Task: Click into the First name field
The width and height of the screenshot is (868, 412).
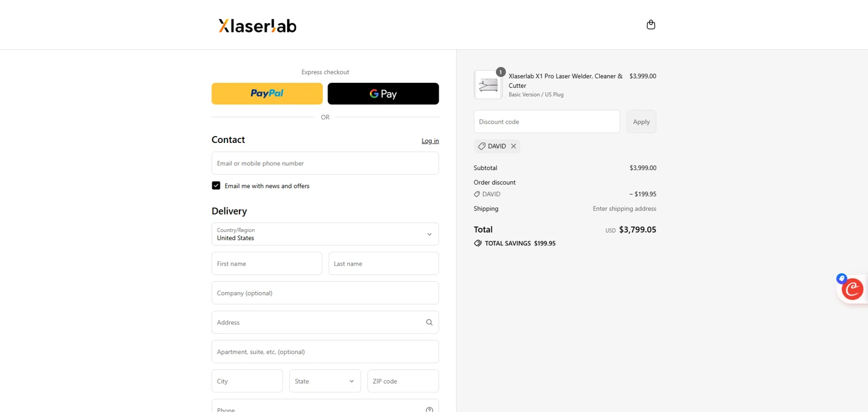Action: [x=267, y=263]
